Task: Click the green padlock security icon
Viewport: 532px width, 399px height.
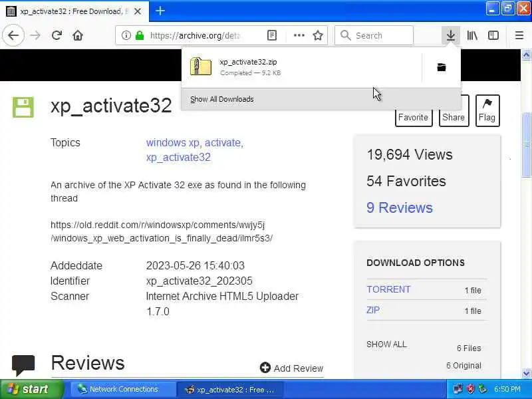Action: point(140,35)
